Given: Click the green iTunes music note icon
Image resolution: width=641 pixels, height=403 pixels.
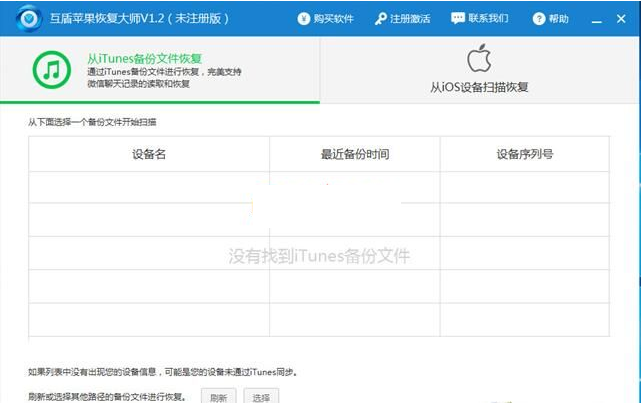Looking at the screenshot, I should point(49,70).
